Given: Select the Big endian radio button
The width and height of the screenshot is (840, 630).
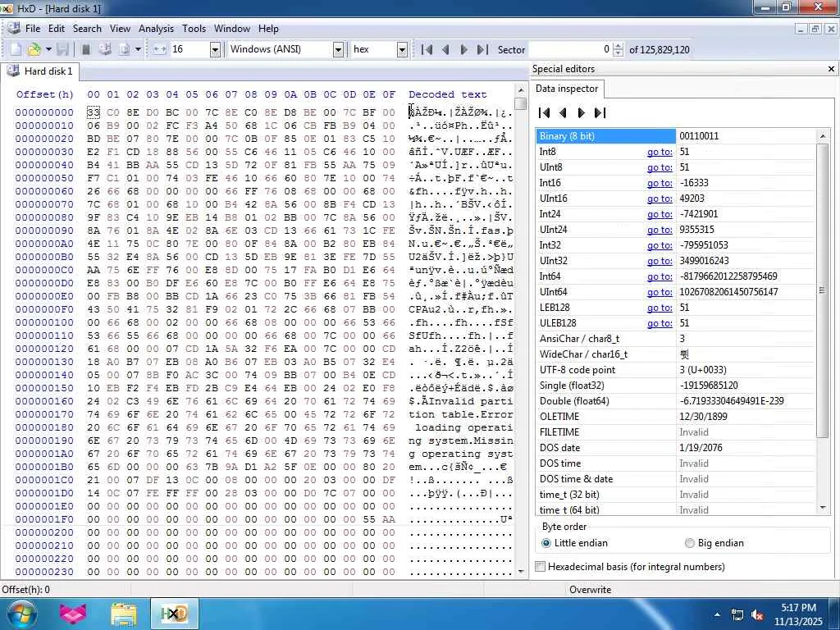Looking at the screenshot, I should [x=689, y=543].
